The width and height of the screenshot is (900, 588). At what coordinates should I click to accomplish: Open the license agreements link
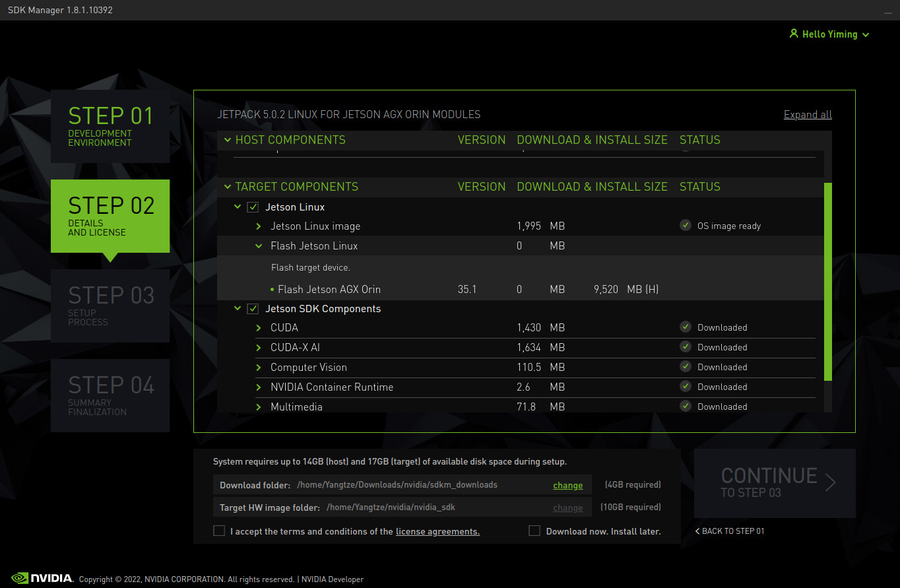437,531
